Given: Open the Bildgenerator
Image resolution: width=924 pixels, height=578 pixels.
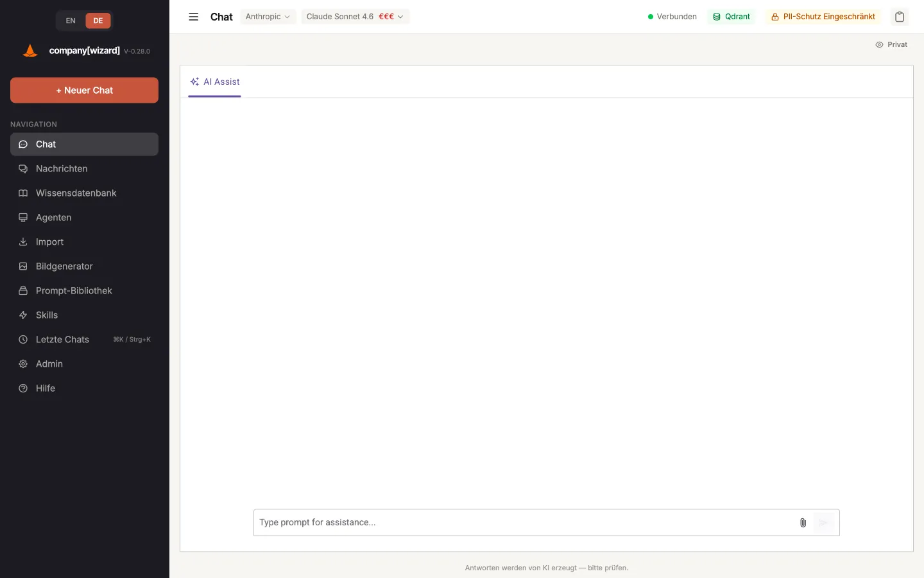Looking at the screenshot, I should (x=84, y=267).
